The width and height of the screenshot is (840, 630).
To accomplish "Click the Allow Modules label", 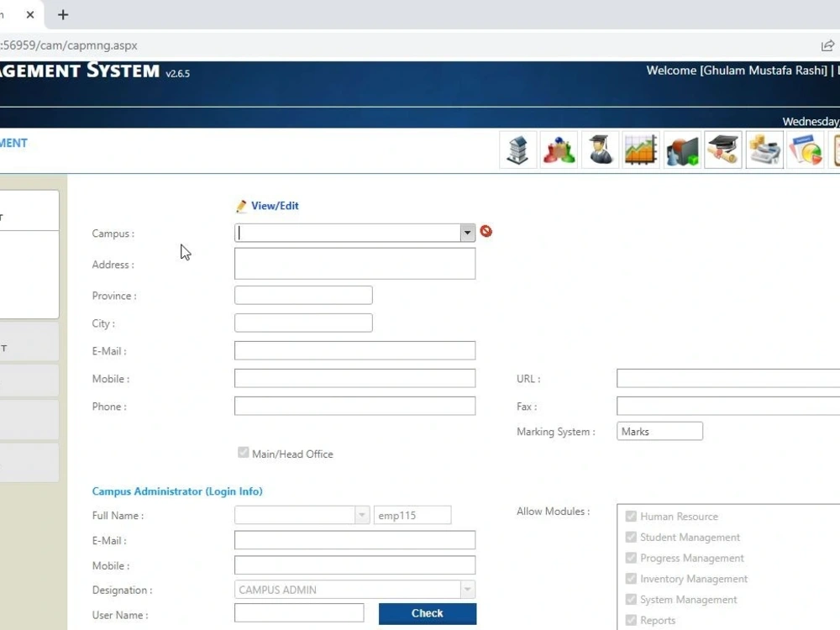I will point(553,511).
